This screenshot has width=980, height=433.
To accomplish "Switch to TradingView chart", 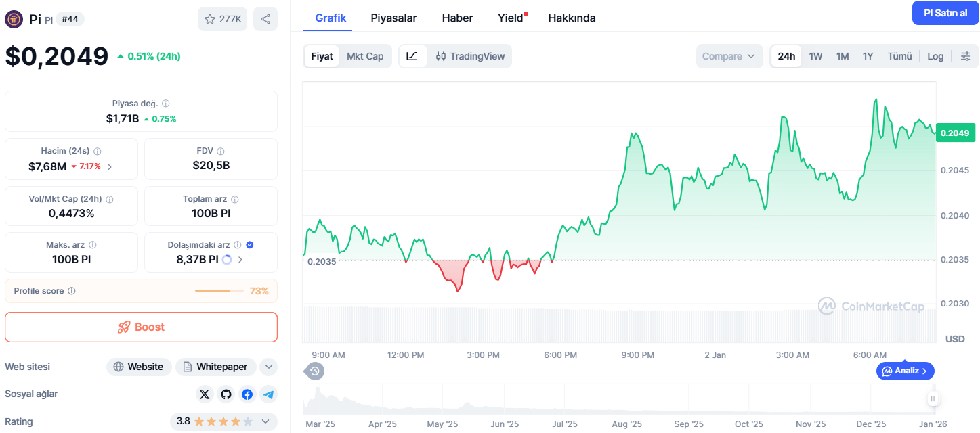I will pyautogui.click(x=470, y=56).
